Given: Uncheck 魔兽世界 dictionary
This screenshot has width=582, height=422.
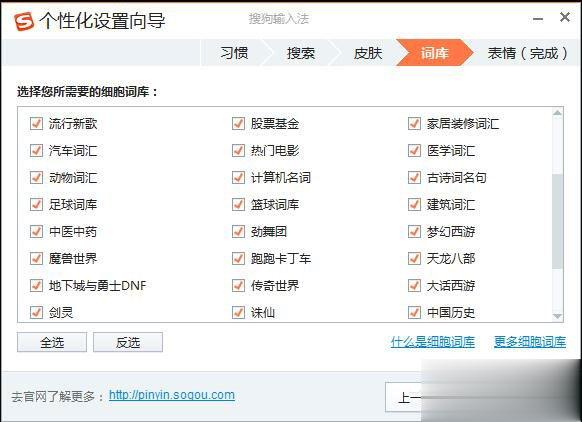Looking at the screenshot, I should tap(36, 258).
